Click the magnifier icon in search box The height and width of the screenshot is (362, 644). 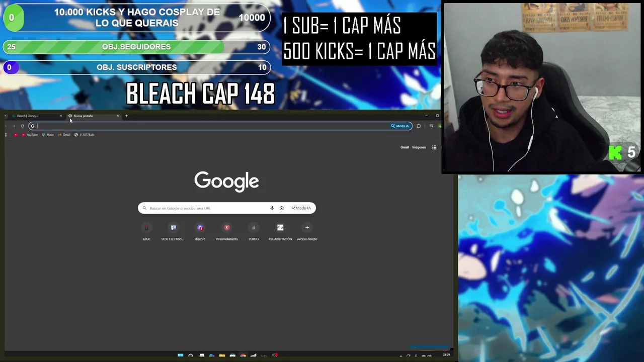[x=144, y=208]
